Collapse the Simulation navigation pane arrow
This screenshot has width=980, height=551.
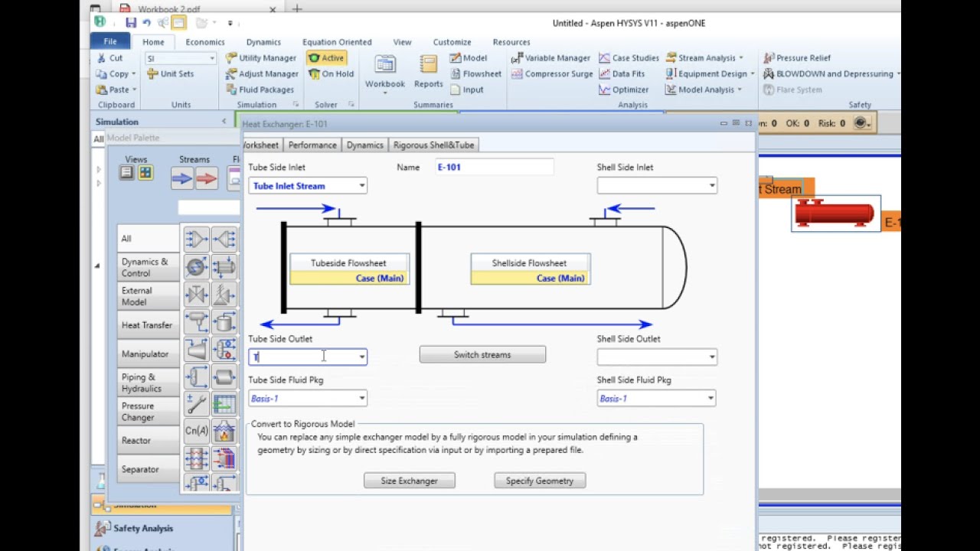click(x=224, y=122)
